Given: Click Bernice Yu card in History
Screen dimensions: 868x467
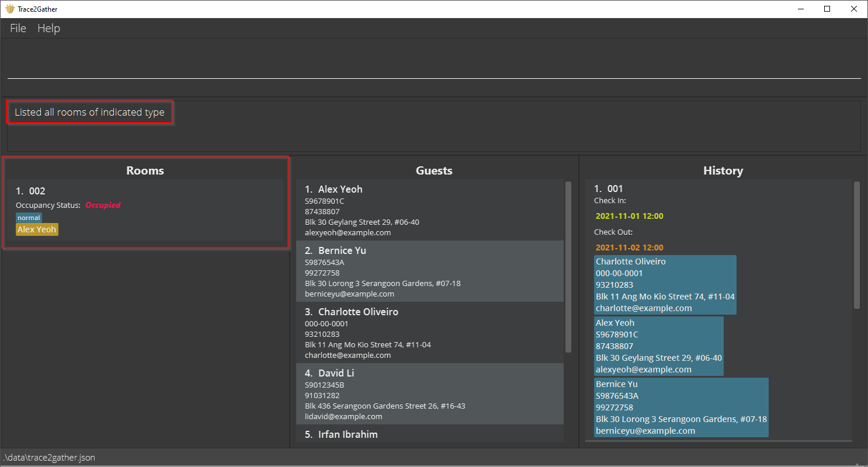Looking at the screenshot, I should point(681,407).
